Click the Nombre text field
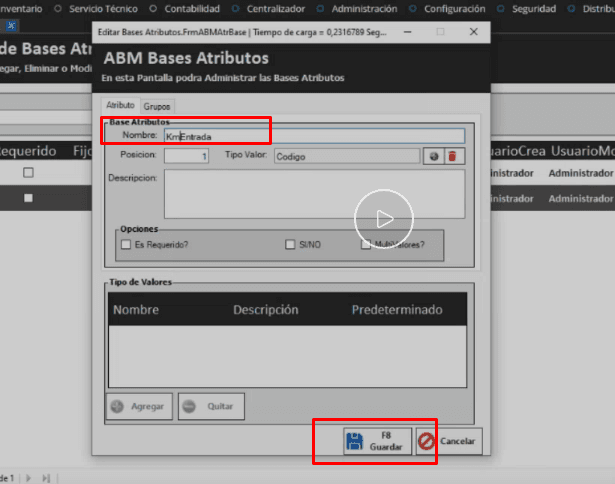 (314, 136)
